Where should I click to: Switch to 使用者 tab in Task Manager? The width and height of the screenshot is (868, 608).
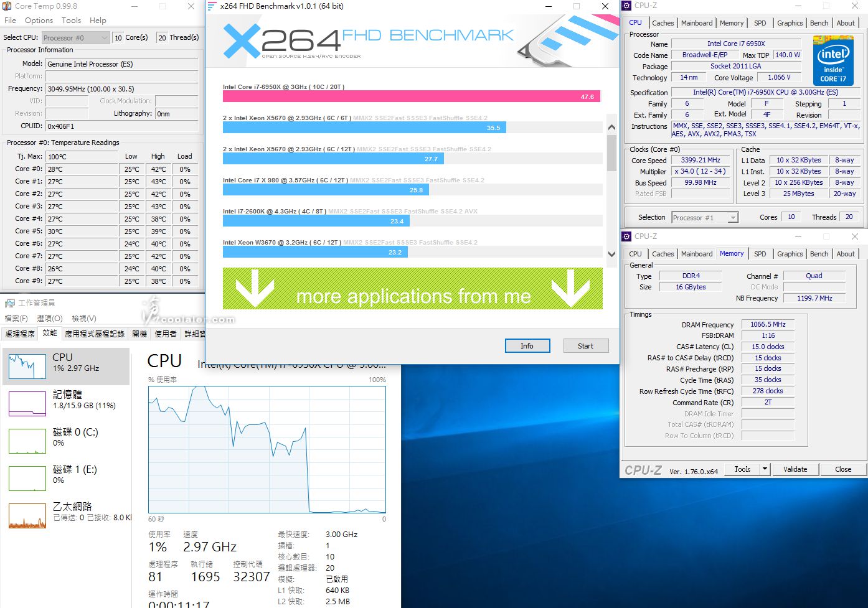(x=166, y=334)
